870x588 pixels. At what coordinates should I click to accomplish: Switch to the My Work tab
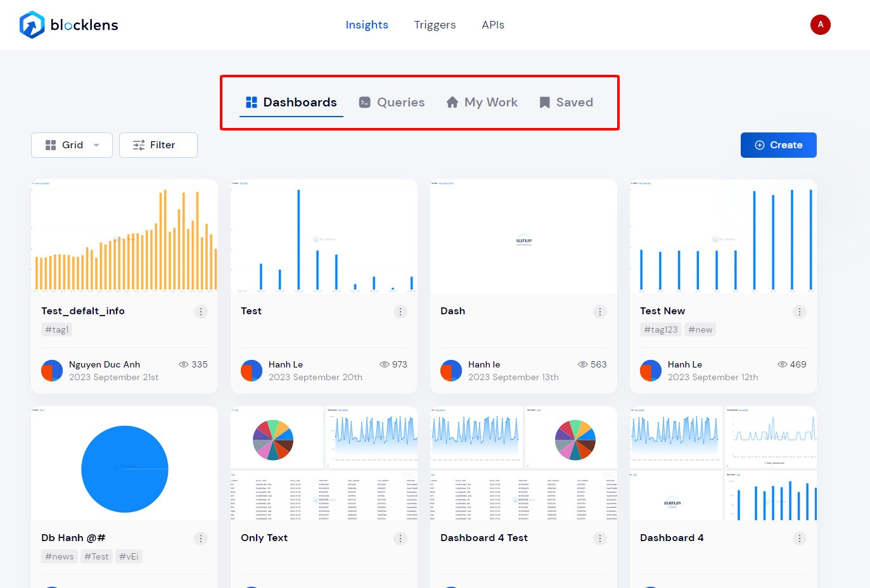coord(482,103)
